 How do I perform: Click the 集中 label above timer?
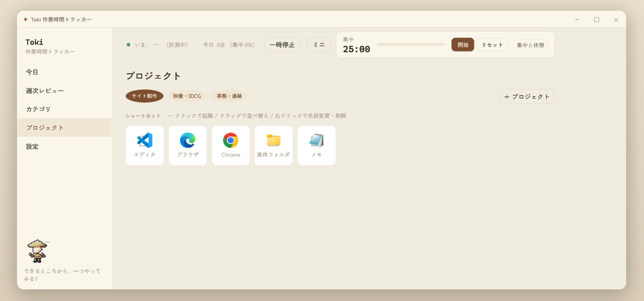pyautogui.click(x=348, y=39)
